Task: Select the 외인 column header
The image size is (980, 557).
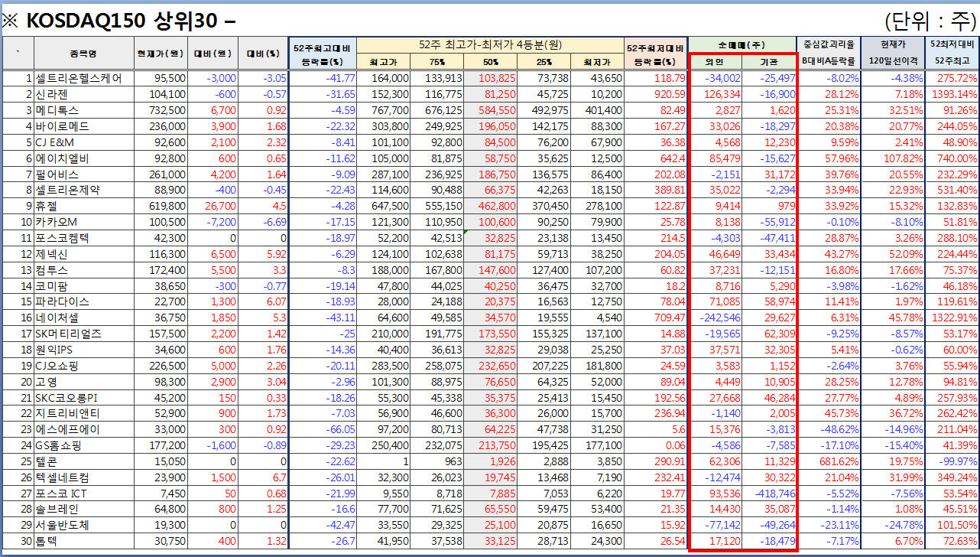Action: 715,61
